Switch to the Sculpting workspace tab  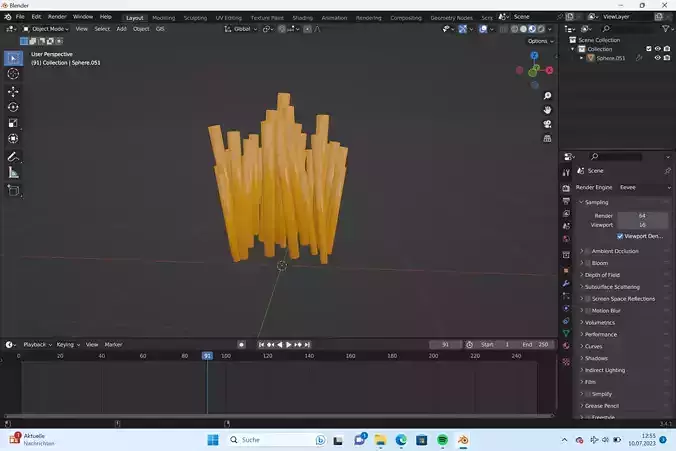pos(195,18)
